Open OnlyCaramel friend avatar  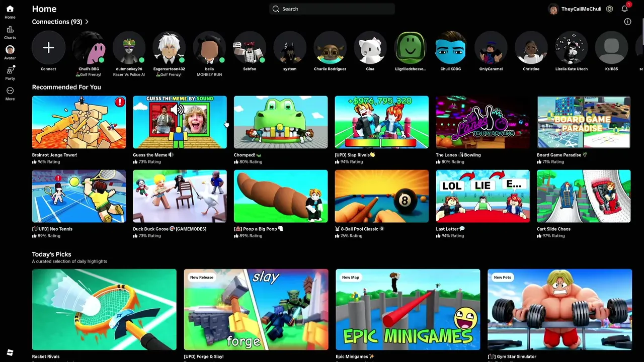point(491,48)
